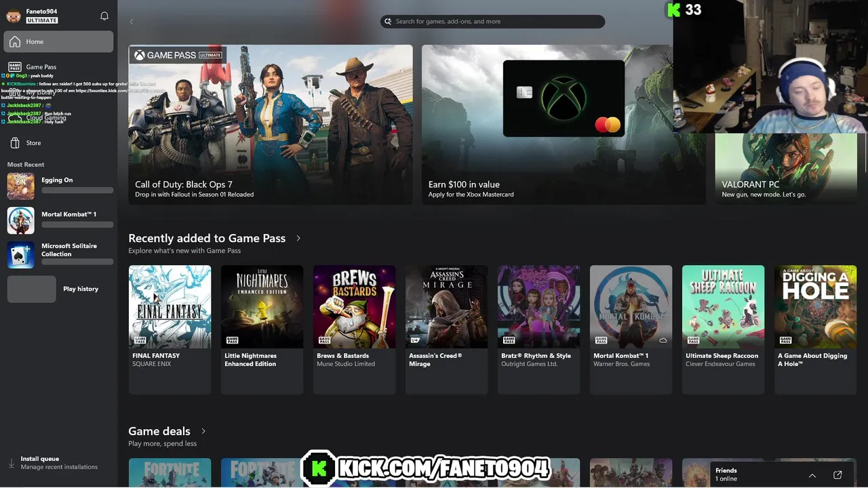Click the search magnifier icon
Viewport: 868px width, 488px height.
pyautogui.click(x=389, y=22)
